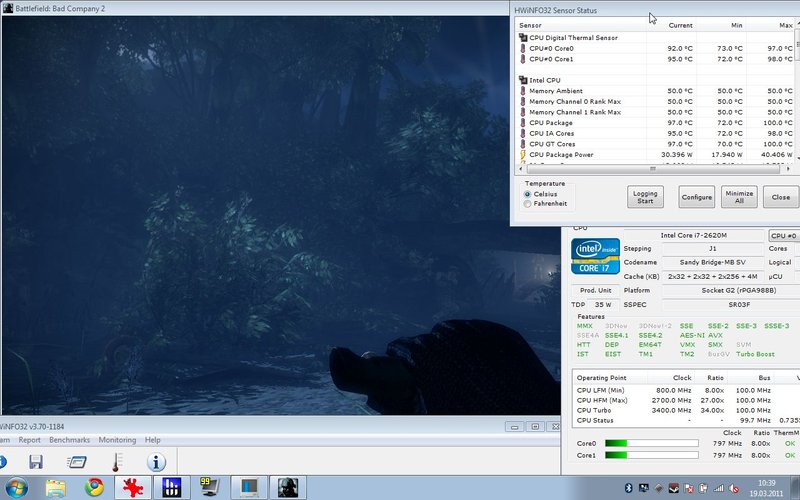Select the CPU Package sensor row
The height and width of the screenshot is (500, 800).
[655, 123]
